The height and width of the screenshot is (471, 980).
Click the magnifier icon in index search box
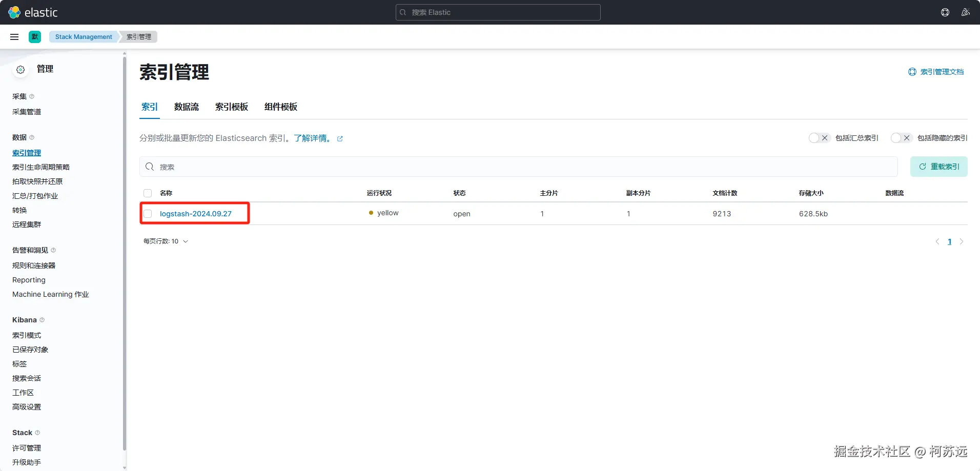pos(150,167)
